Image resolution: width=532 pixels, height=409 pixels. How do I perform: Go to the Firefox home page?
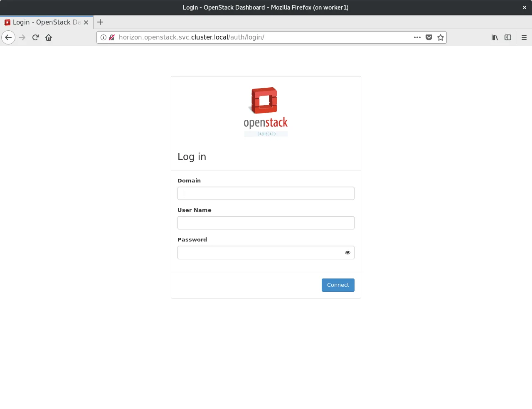click(x=49, y=37)
